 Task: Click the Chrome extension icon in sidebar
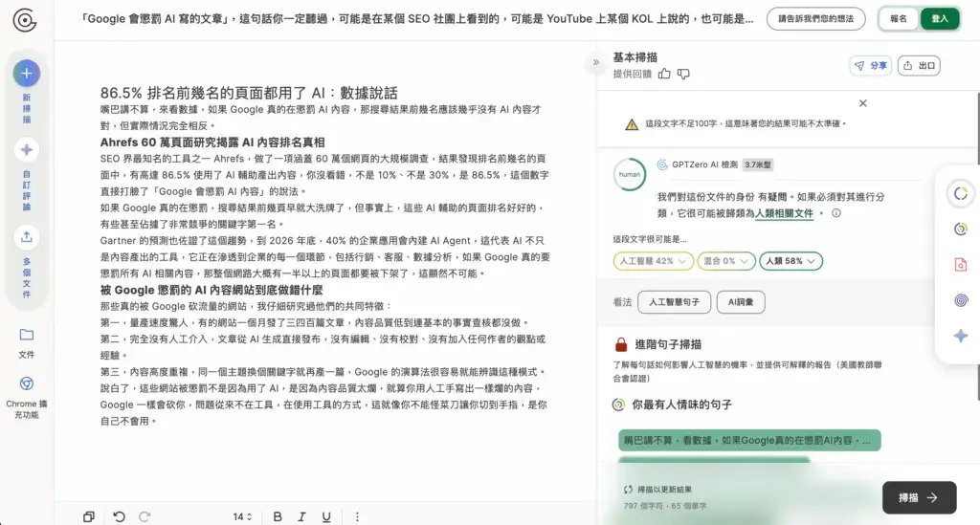(x=26, y=383)
